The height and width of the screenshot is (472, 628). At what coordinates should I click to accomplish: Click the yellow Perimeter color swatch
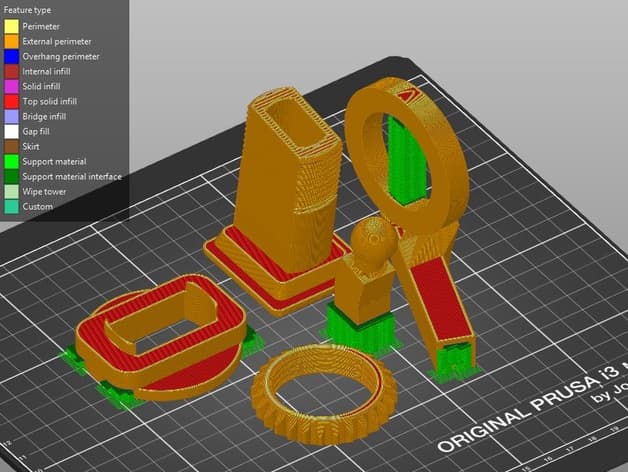pos(11,26)
